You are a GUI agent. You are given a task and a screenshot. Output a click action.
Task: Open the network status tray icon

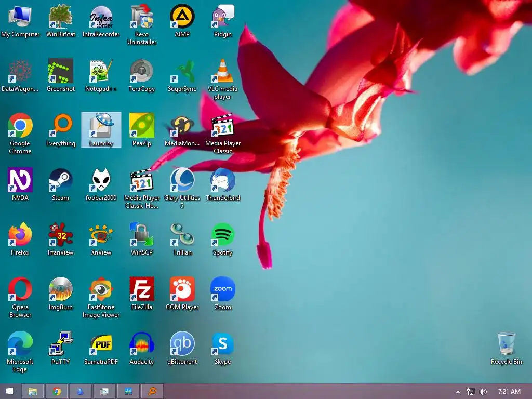click(470, 392)
